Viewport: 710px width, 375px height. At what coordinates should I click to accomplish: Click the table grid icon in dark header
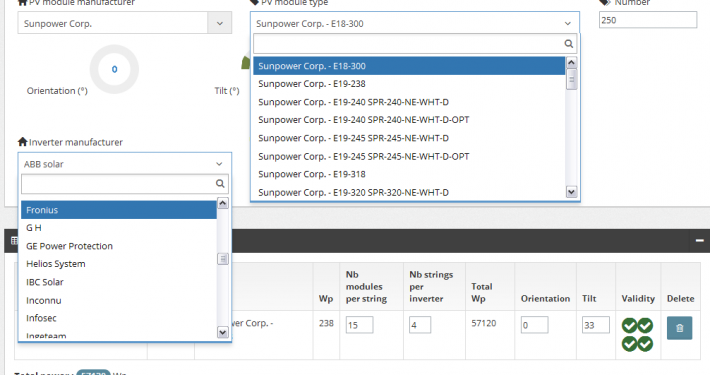(14, 240)
